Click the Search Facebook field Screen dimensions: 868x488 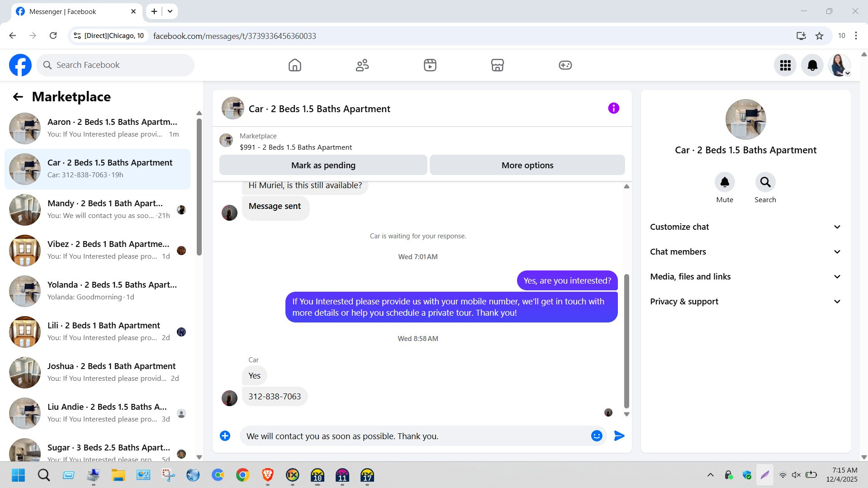coord(115,65)
